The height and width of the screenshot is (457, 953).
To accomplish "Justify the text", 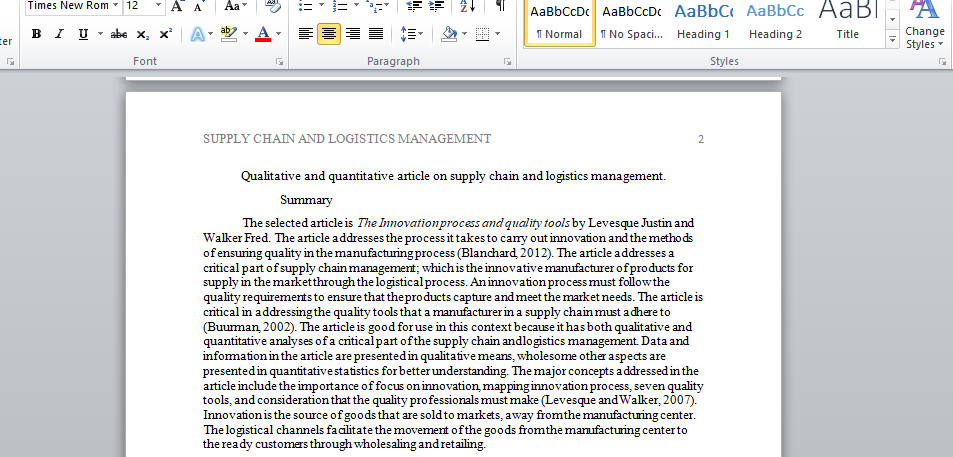I will (x=376, y=34).
